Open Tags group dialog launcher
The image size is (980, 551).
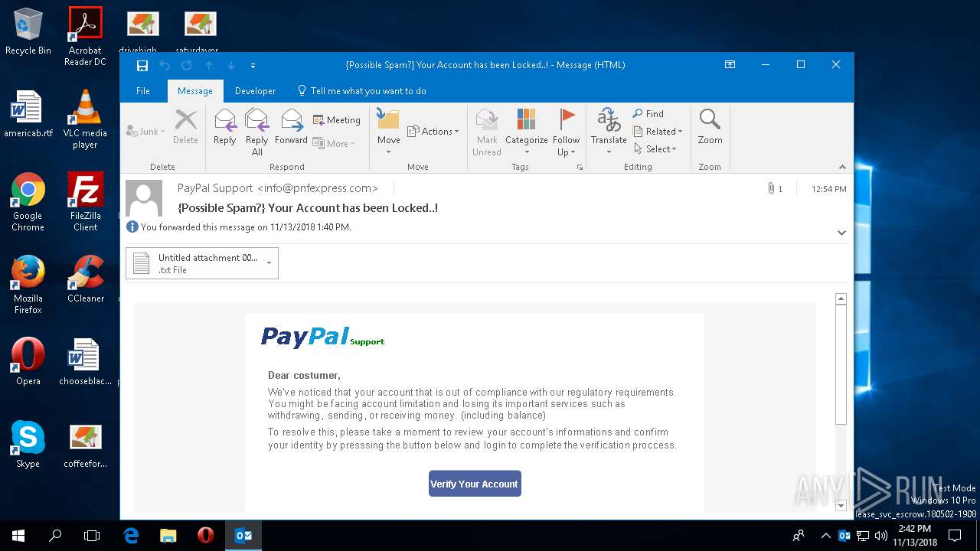pyautogui.click(x=580, y=167)
